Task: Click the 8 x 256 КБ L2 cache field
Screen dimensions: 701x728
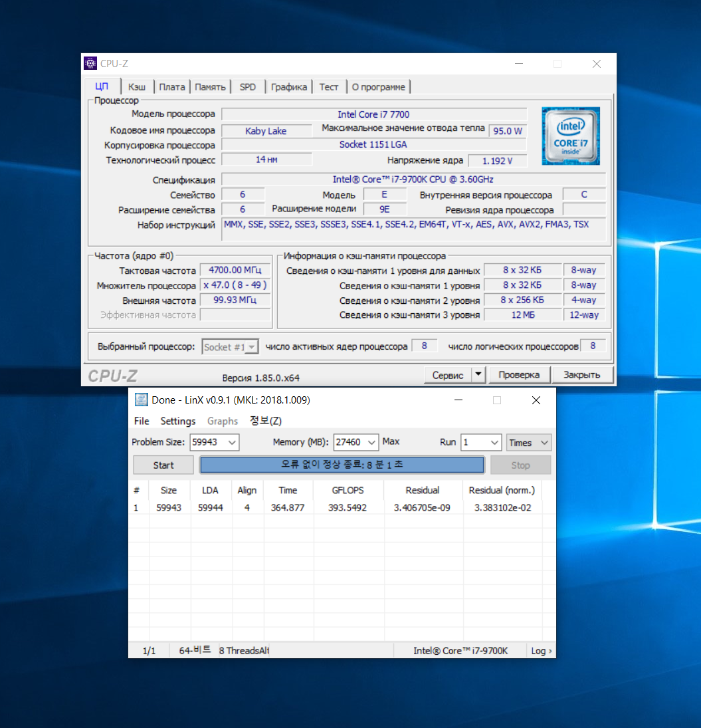Action: point(523,300)
